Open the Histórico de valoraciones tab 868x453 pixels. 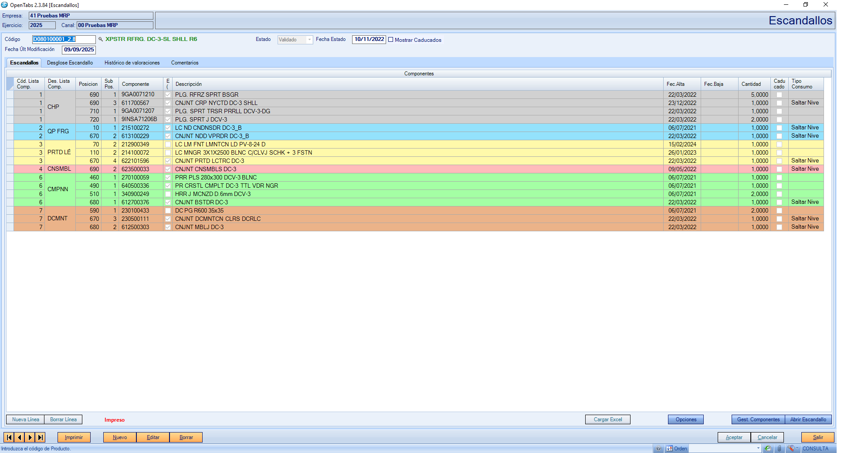coord(132,63)
